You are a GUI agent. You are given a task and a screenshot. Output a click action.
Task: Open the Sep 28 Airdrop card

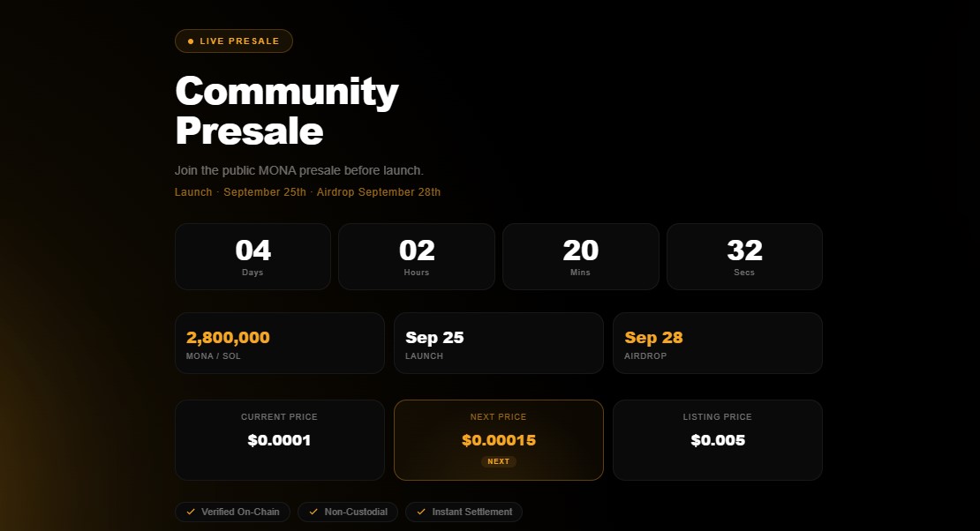coord(718,343)
